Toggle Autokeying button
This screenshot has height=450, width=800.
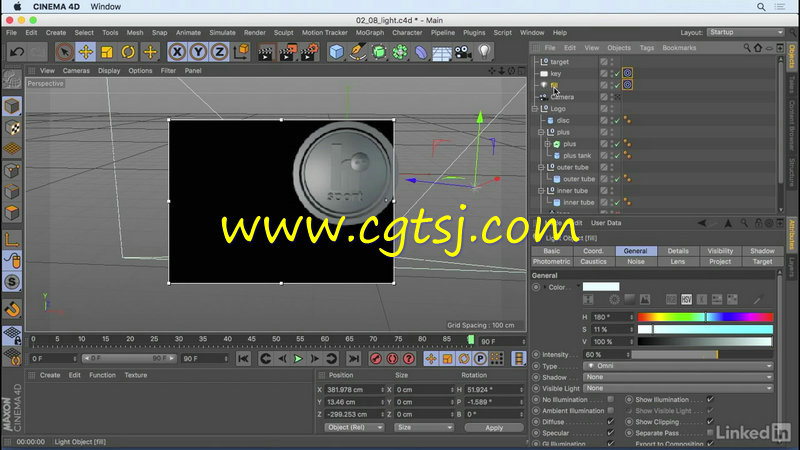pos(392,359)
